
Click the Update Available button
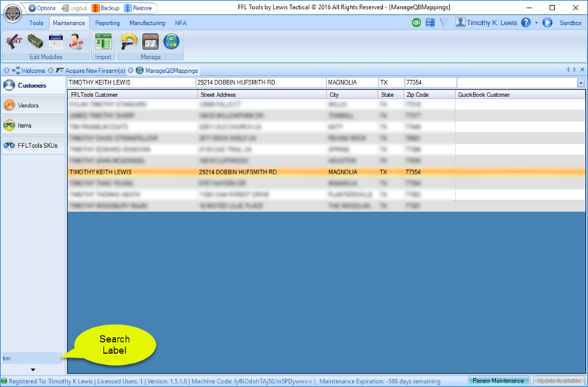(x=559, y=381)
